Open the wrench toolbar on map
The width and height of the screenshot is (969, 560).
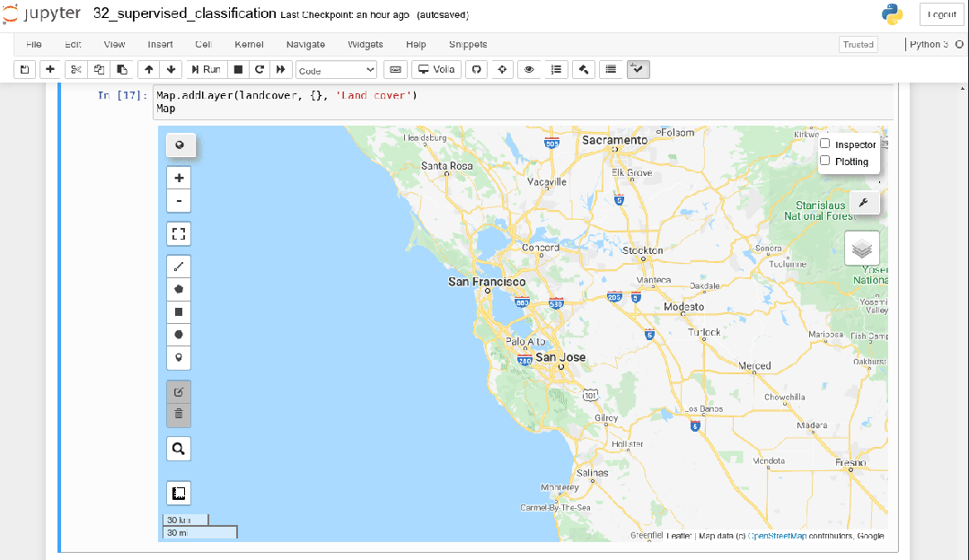pos(864,203)
